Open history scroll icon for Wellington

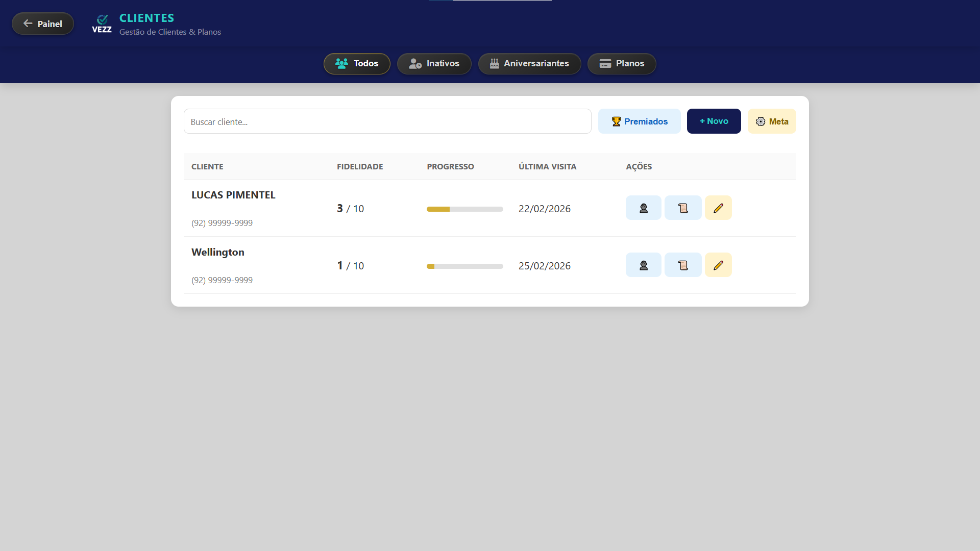(x=683, y=265)
